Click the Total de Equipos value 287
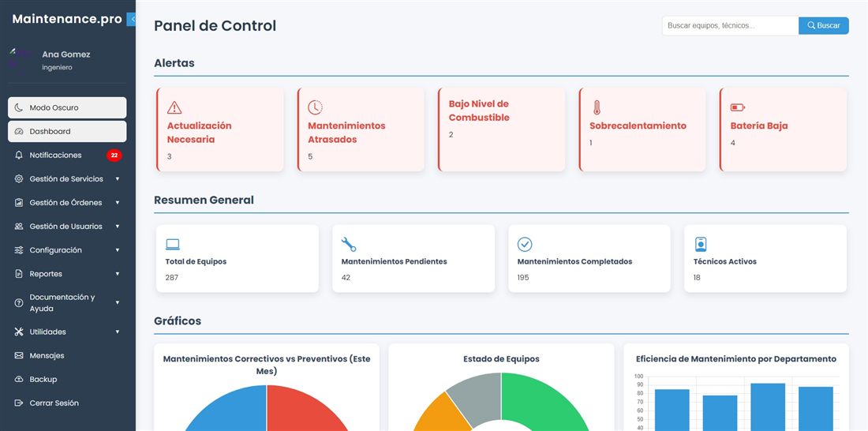The width and height of the screenshot is (868, 431). coord(171,278)
